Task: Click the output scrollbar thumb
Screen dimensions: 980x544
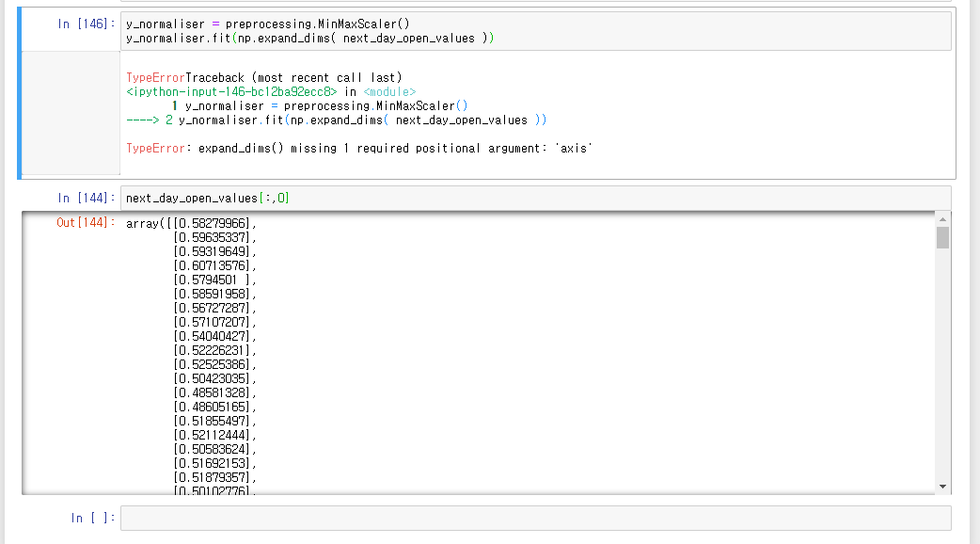Action: click(942, 237)
